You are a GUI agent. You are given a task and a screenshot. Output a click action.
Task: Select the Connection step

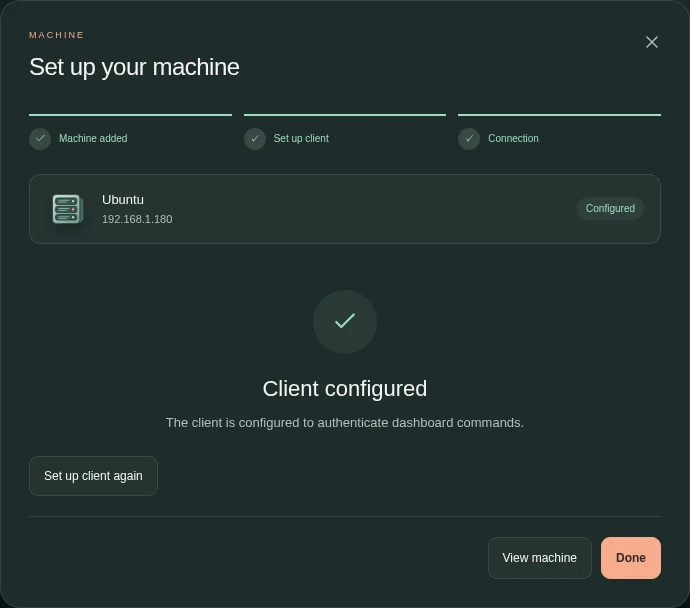coord(499,139)
